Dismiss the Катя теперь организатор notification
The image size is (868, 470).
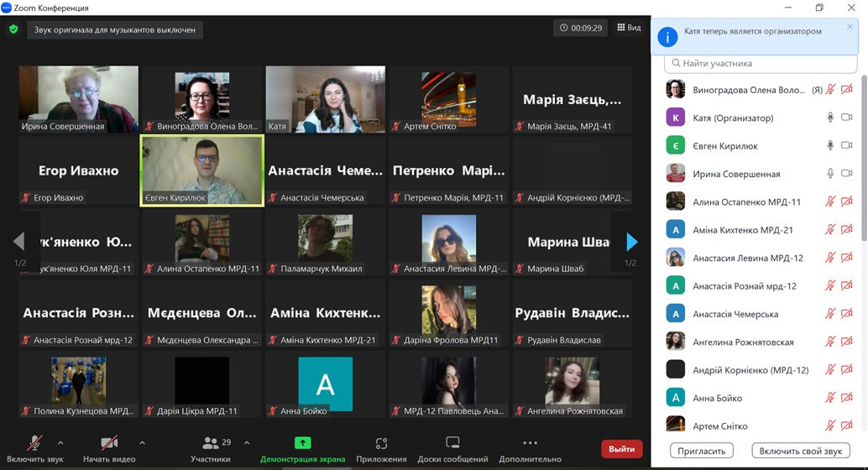(x=850, y=27)
